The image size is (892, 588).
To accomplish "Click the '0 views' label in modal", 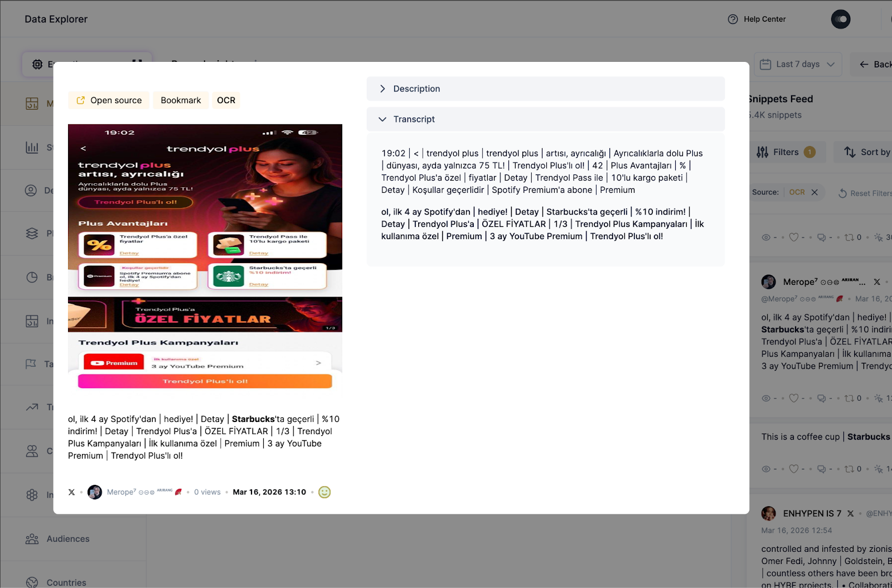I will pos(207,492).
